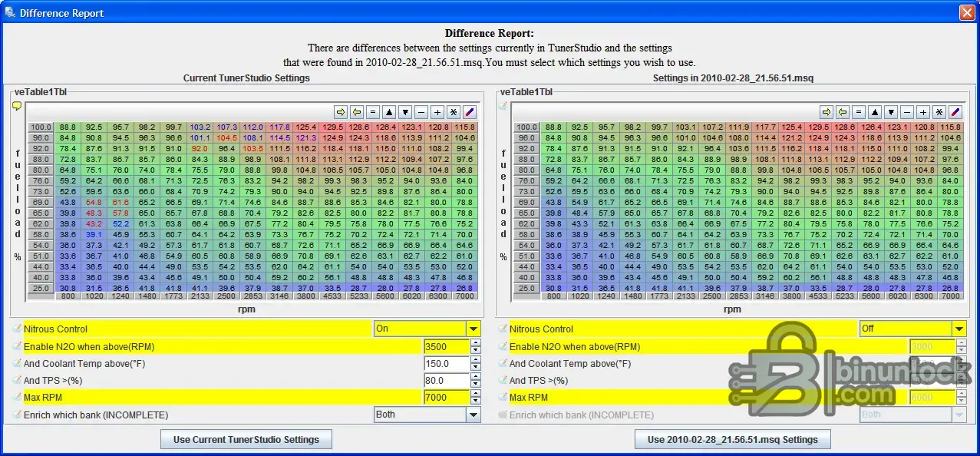Click down triangle icon in msq file table toolbar
Image resolution: width=980 pixels, height=456 pixels.
tap(891, 111)
